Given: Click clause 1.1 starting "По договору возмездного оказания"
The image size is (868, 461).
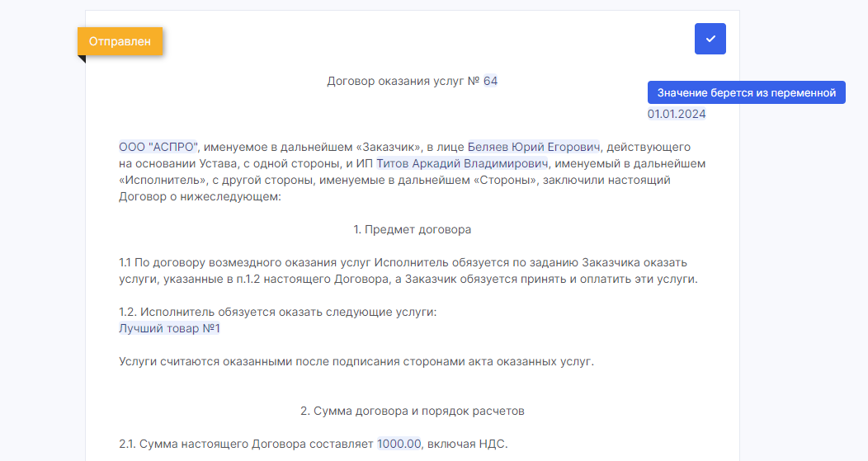Looking at the screenshot, I should tap(408, 270).
